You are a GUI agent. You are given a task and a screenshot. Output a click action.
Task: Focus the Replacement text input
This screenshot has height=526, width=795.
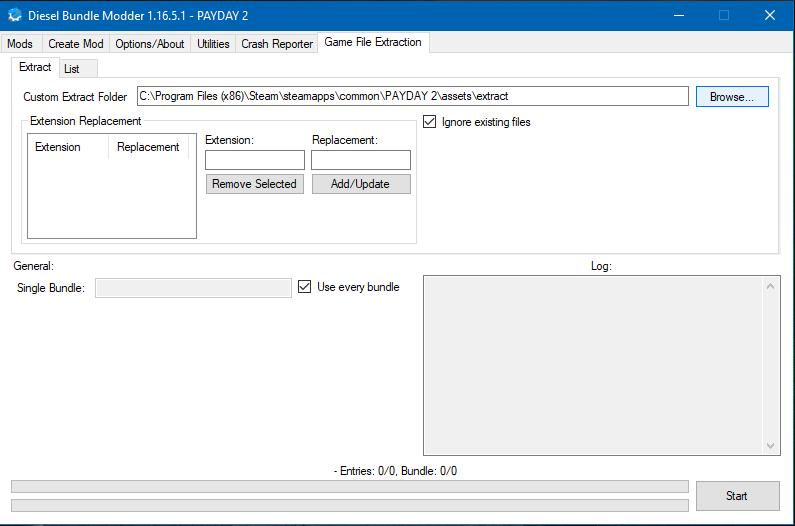[361, 160]
